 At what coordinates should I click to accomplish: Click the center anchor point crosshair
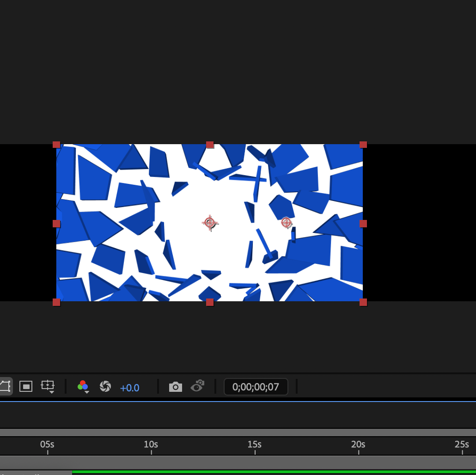point(210,223)
